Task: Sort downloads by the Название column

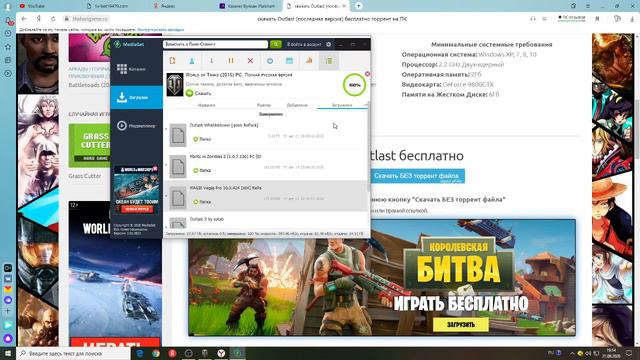Action: tap(207, 105)
